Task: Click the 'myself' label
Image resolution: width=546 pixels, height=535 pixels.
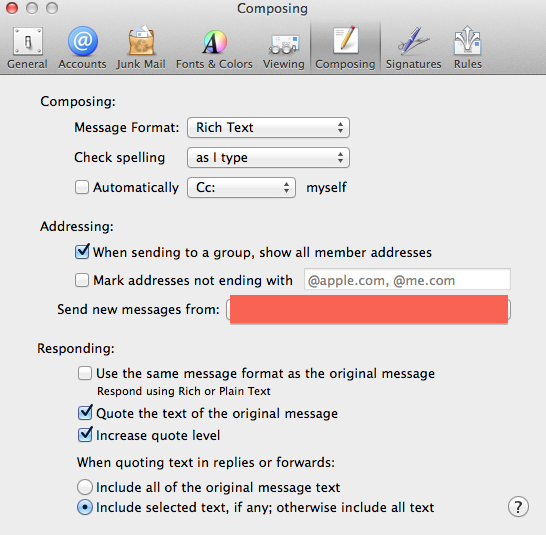Action: pos(327,187)
